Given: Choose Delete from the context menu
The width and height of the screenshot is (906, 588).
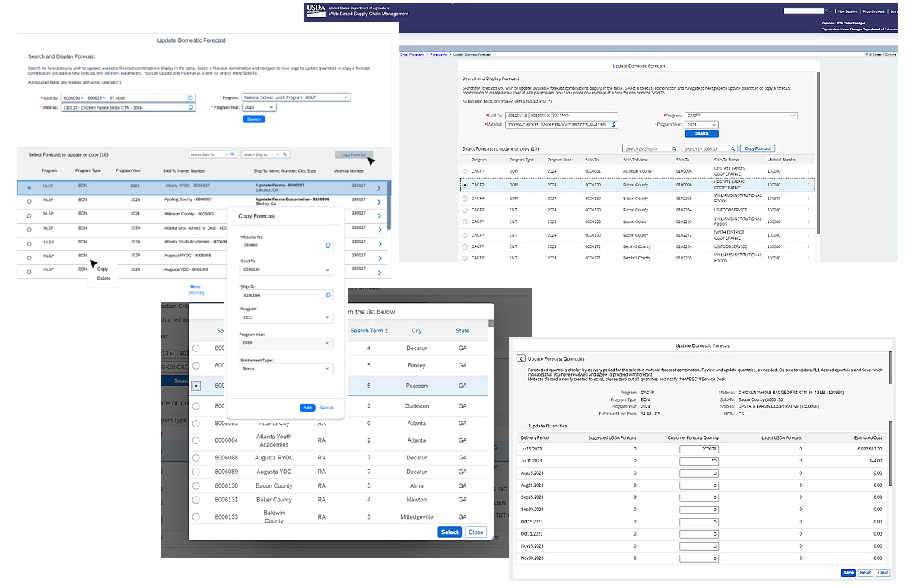Looking at the screenshot, I should coord(104,278).
